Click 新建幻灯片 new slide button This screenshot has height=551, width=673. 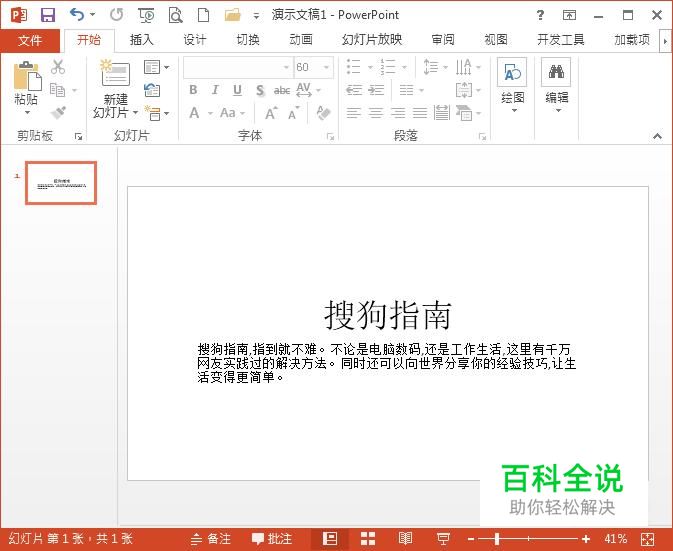tap(115, 89)
